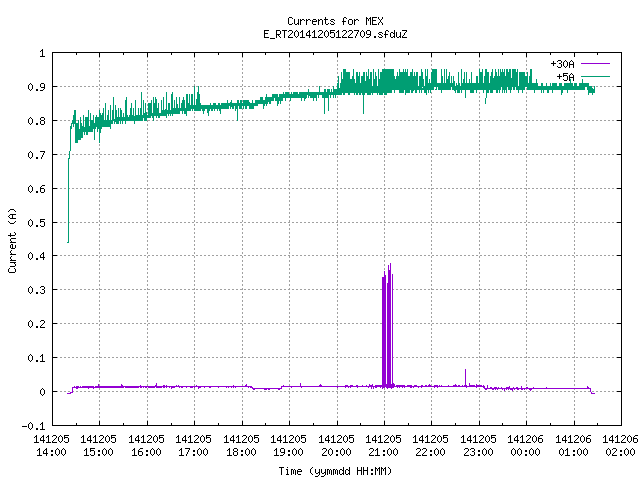Click the x-axis time label "15:00"

point(98,452)
